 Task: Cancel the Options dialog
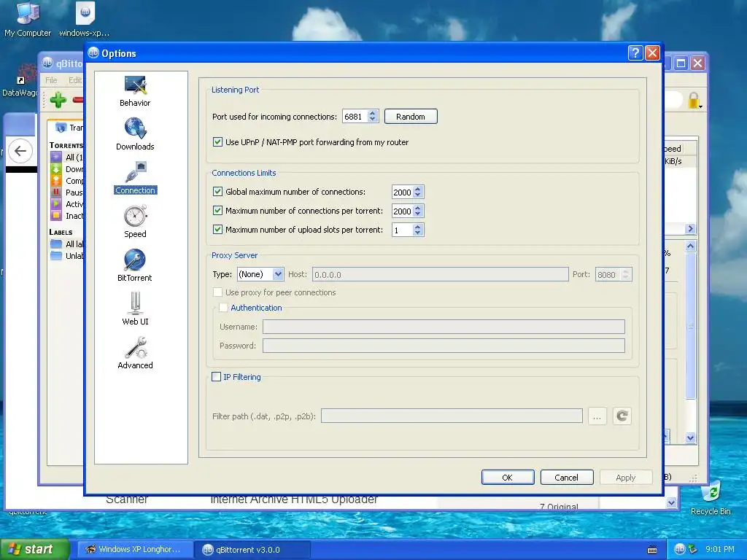[566, 477]
